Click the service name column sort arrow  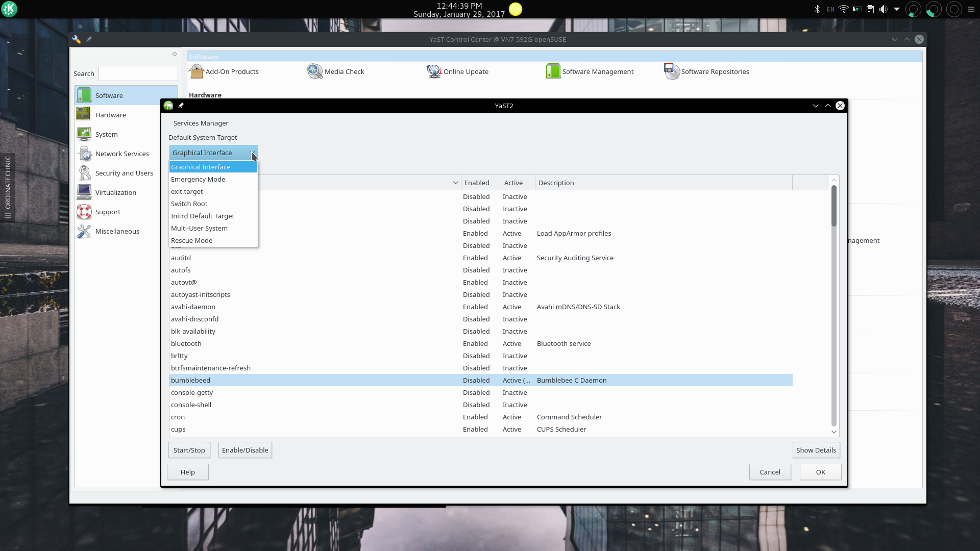point(455,183)
